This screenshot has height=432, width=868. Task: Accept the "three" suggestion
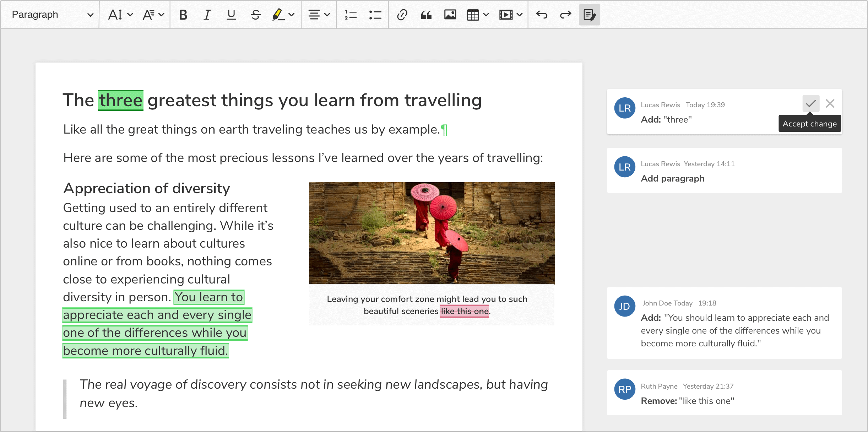(811, 103)
